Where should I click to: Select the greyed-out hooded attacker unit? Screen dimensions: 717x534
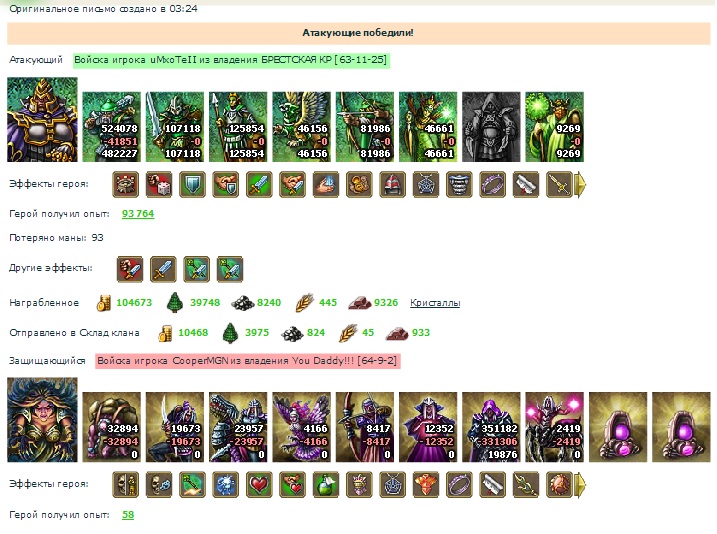coord(491,127)
